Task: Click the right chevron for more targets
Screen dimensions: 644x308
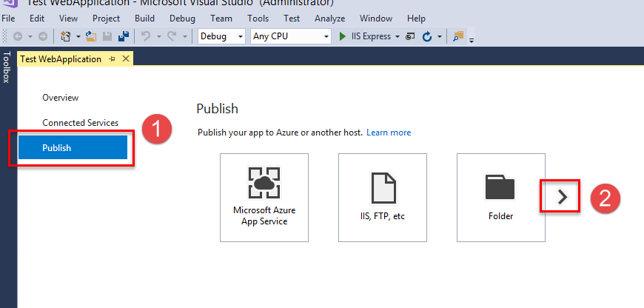Action: coord(563,197)
